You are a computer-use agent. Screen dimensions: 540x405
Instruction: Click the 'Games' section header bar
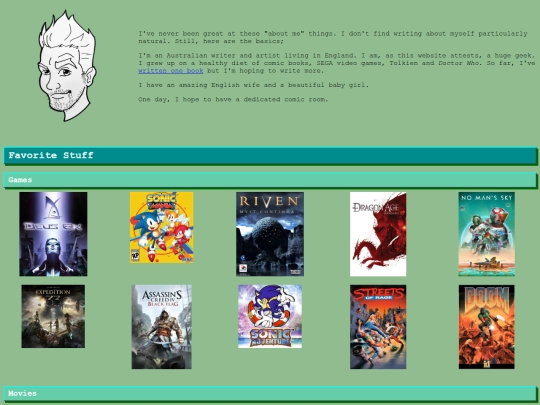270,180
